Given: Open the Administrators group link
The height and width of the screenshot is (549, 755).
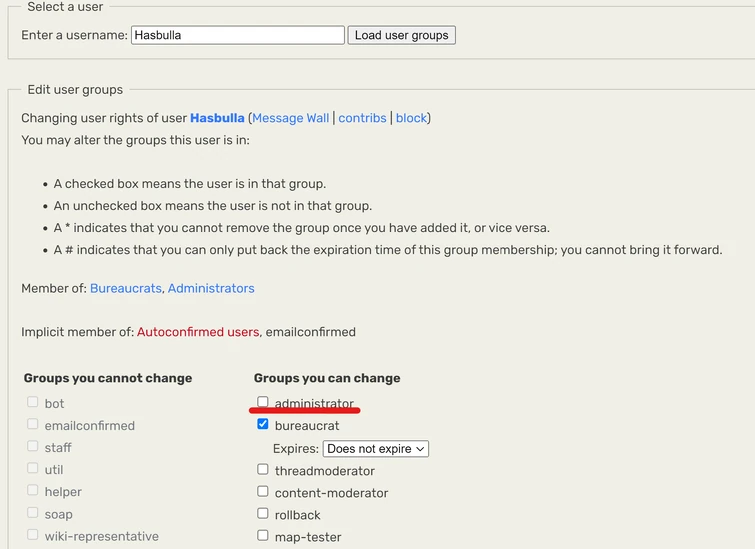Looking at the screenshot, I should tap(211, 288).
